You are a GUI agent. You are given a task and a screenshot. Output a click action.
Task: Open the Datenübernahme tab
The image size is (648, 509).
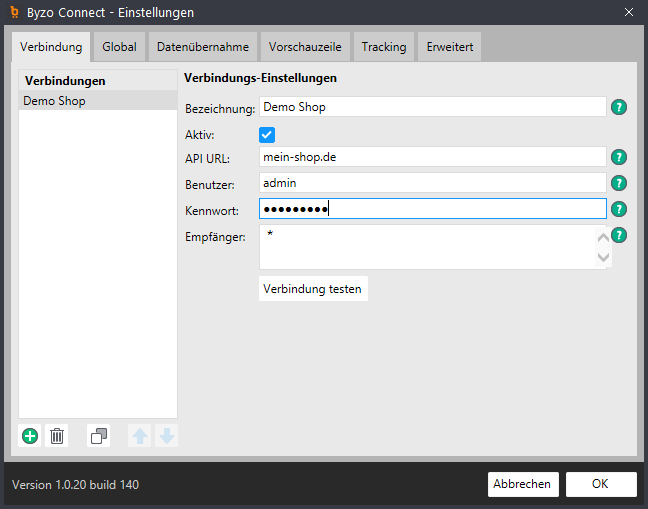click(203, 47)
